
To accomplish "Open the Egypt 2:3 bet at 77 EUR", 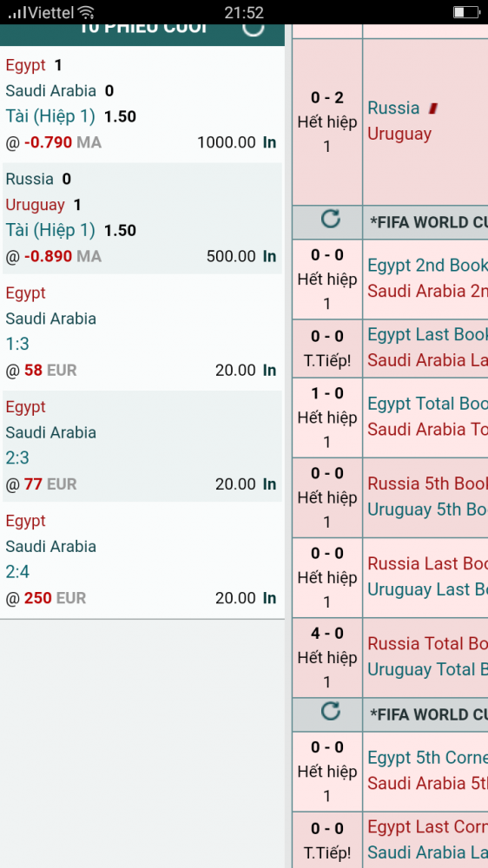I will [142, 445].
